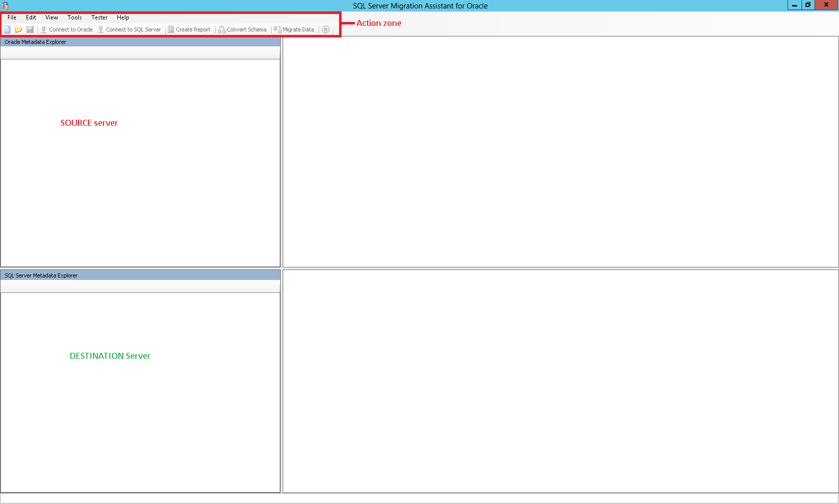Minimize the SQL Server Migration Assistant window
The width and height of the screenshot is (839, 504).
[794, 5]
